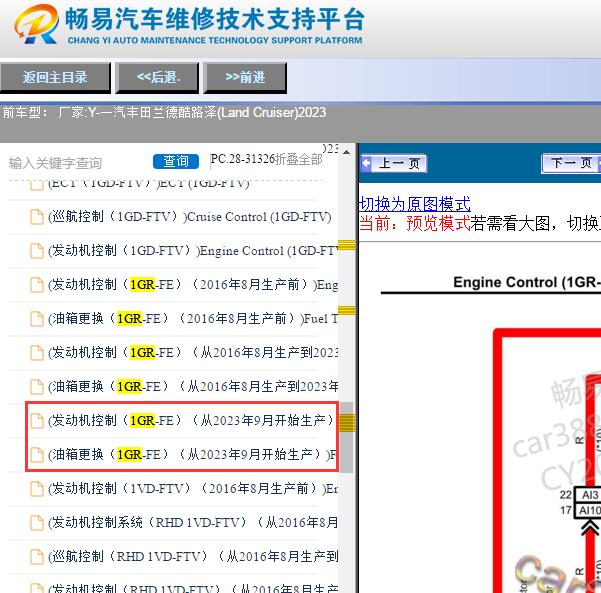Click document icon of 油箱更换 1GR-FE 2016年8月生产前
Image resolution: width=601 pixels, height=593 pixels.
click(37, 319)
